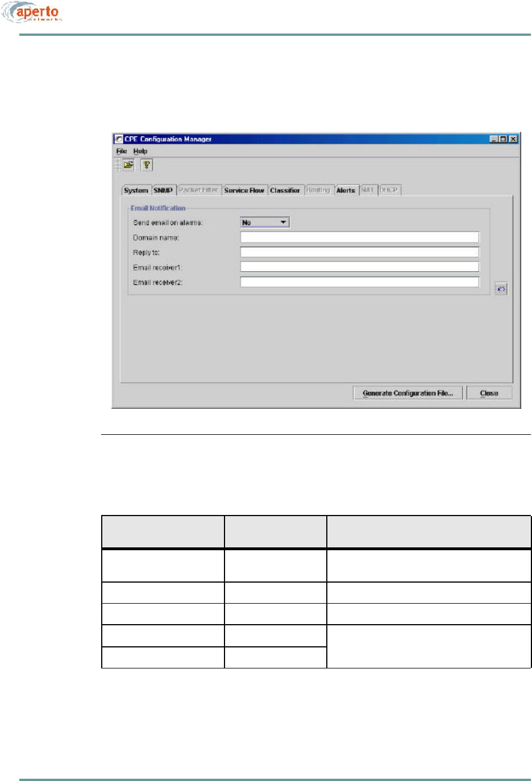Open the Send email on alarms dropdown
532x781 pixels.
(x=265, y=222)
